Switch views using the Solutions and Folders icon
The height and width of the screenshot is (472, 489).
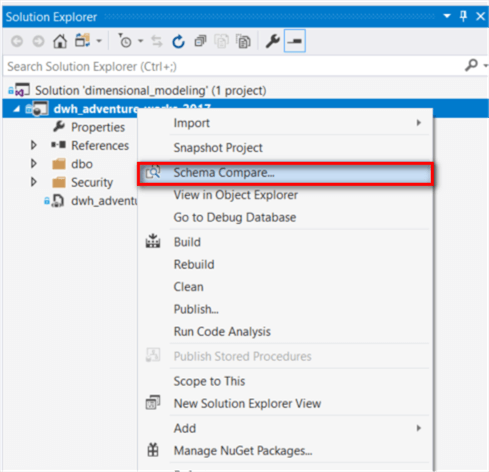(82, 41)
